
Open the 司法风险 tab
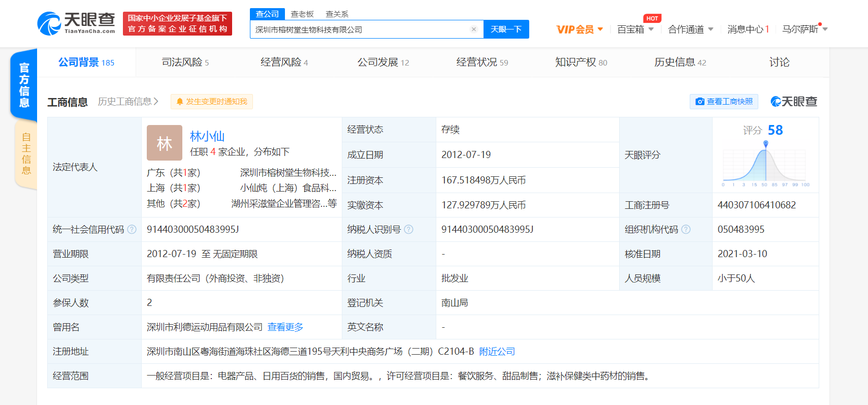tap(185, 63)
